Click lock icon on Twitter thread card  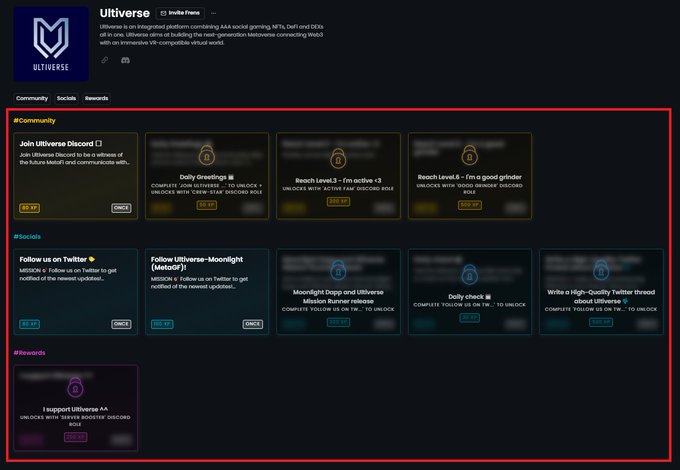pyautogui.click(x=601, y=270)
